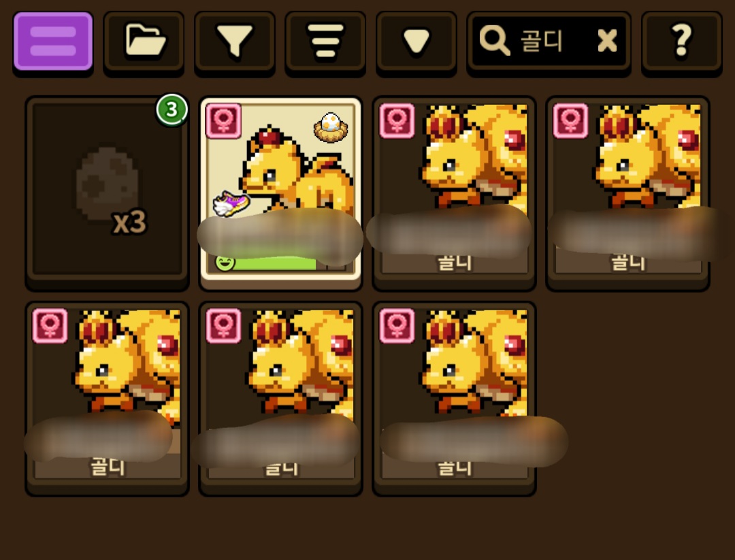Select the stacked x3 egg card
The height and width of the screenshot is (560, 735).
[108, 190]
